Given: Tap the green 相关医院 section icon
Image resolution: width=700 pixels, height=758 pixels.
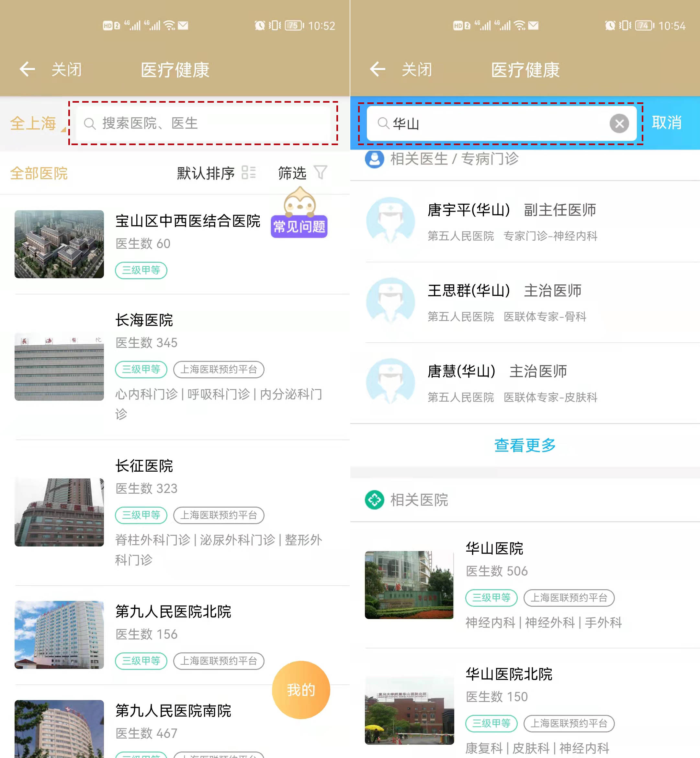Looking at the screenshot, I should pos(374,500).
